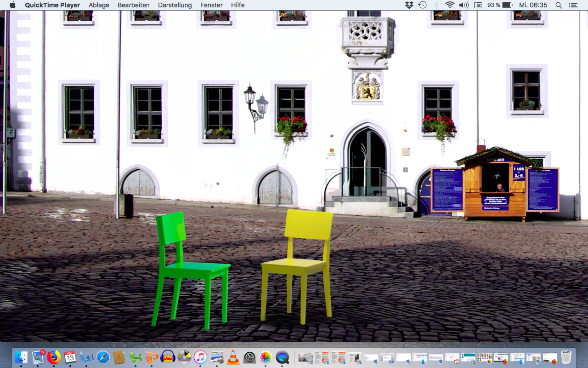Open the volume control in menu bar
This screenshot has height=368, width=588.
coord(464,5)
